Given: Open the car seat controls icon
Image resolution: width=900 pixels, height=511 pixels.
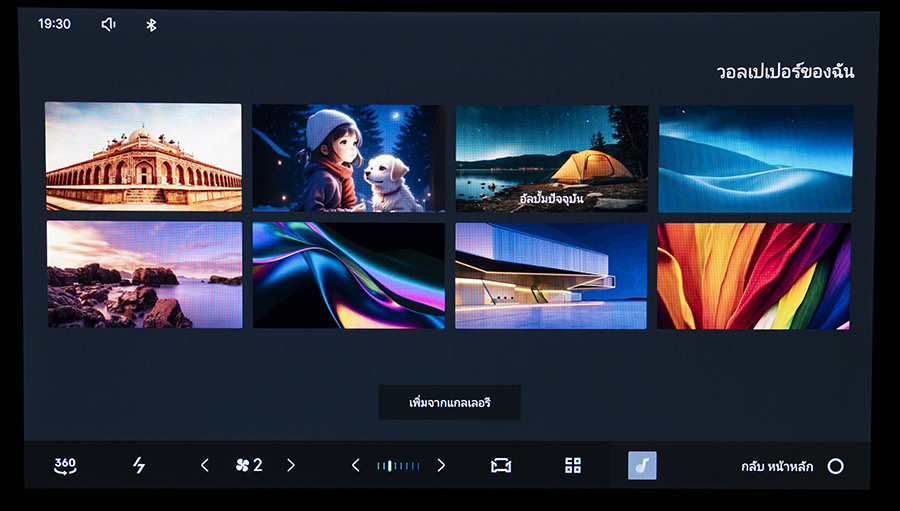Looking at the screenshot, I should click(501, 465).
